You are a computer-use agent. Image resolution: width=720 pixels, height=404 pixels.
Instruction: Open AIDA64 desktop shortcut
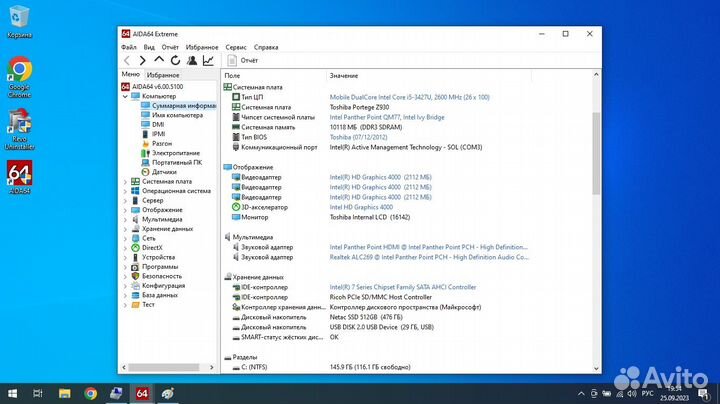tap(19, 177)
